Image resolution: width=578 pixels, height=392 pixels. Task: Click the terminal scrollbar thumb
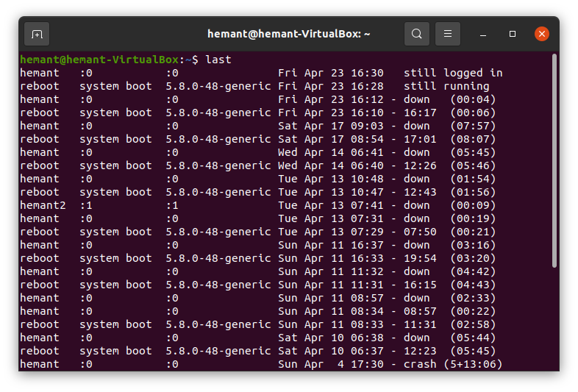(554, 161)
